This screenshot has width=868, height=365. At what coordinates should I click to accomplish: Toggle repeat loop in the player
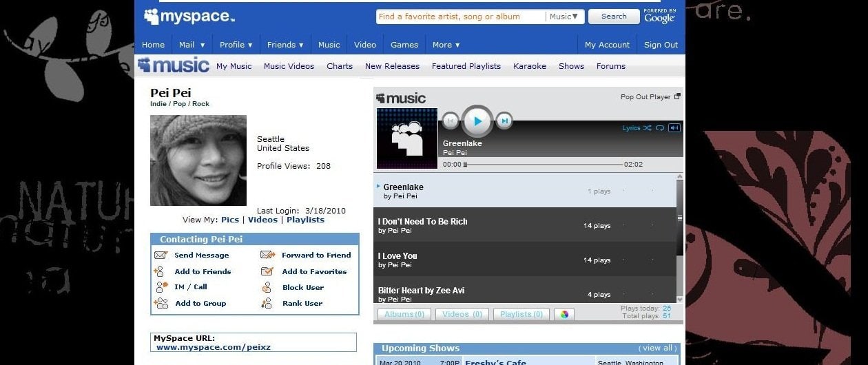point(660,128)
